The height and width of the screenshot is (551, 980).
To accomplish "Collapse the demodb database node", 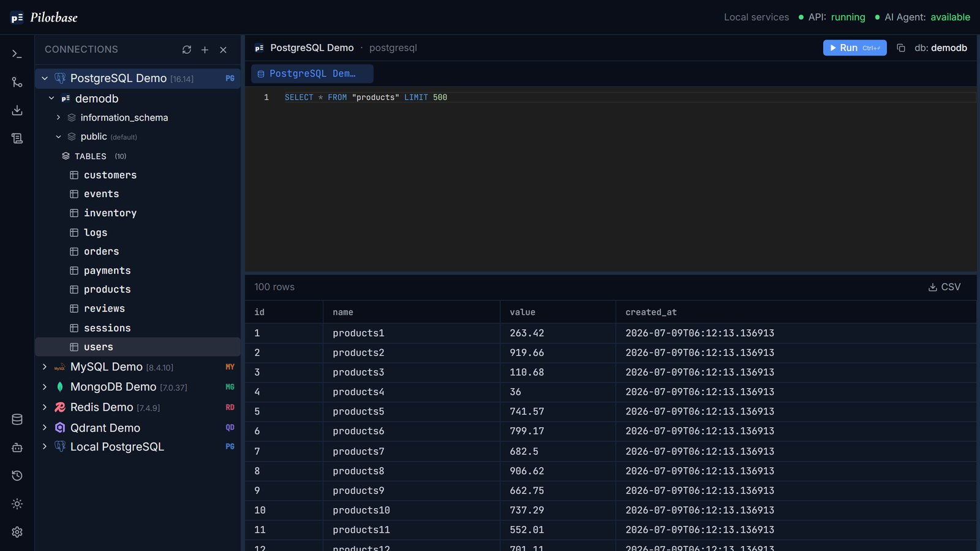I will (x=51, y=99).
